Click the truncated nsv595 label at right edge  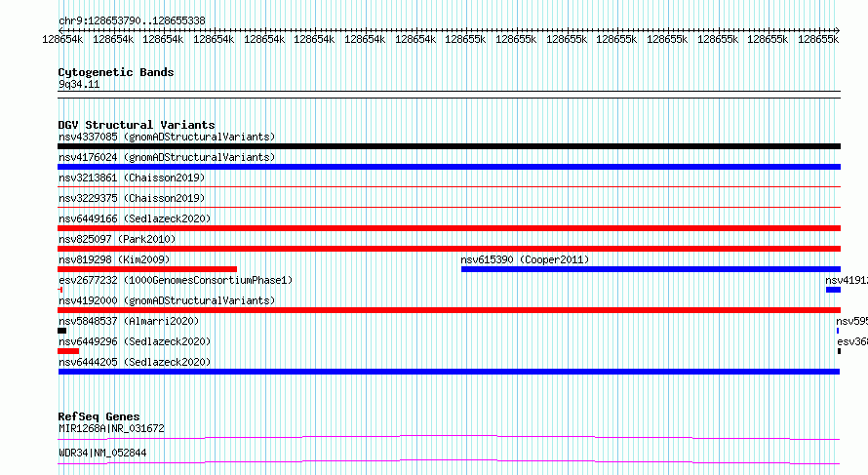tap(852, 321)
